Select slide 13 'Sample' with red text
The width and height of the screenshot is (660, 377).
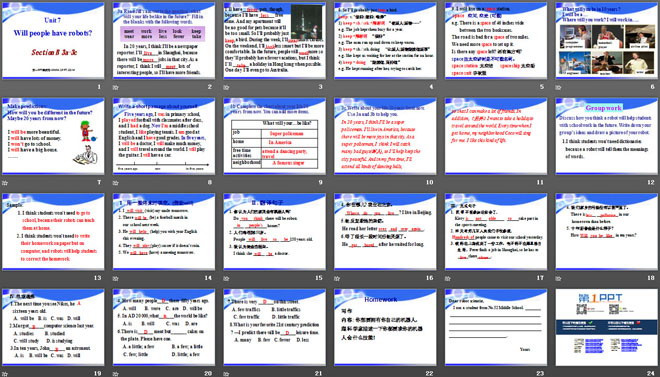(53, 231)
